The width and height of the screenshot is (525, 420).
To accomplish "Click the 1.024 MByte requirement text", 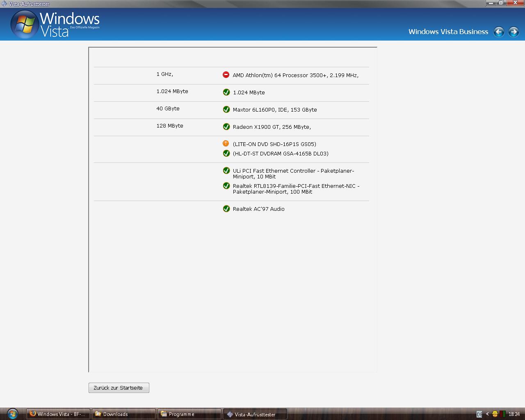I will [x=172, y=91].
